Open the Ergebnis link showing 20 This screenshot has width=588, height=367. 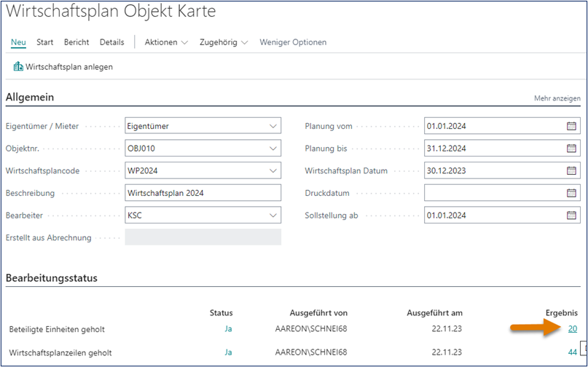[573, 329]
